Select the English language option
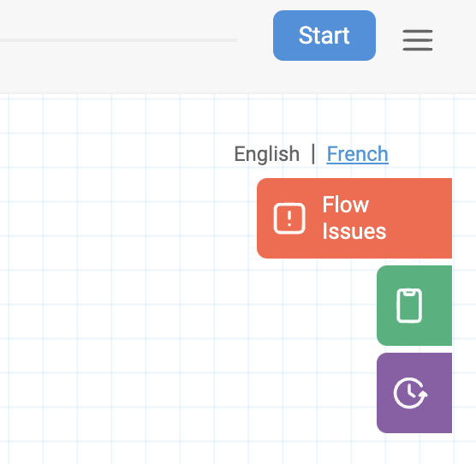The height and width of the screenshot is (464, 476). [x=267, y=154]
